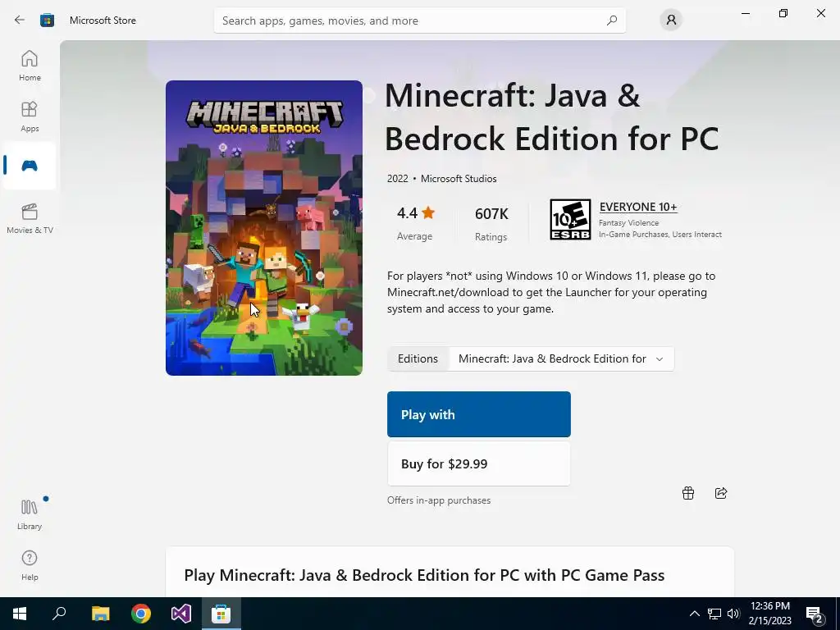Click the gift icon to buy as gift

[688, 493]
